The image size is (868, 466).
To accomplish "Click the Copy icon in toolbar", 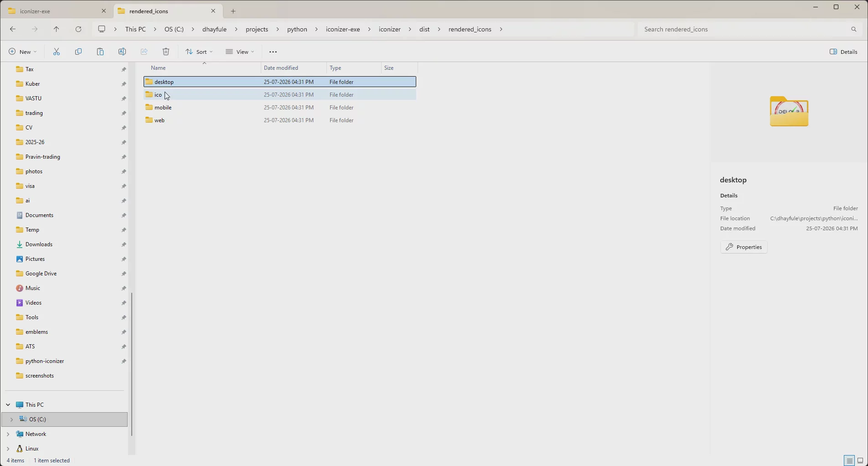I will click(78, 52).
